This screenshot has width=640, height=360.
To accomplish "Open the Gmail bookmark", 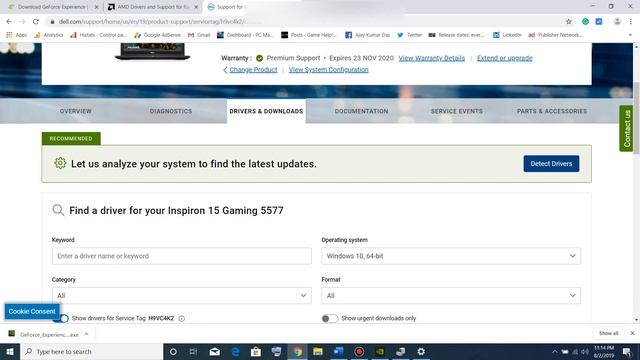I will point(199,35).
